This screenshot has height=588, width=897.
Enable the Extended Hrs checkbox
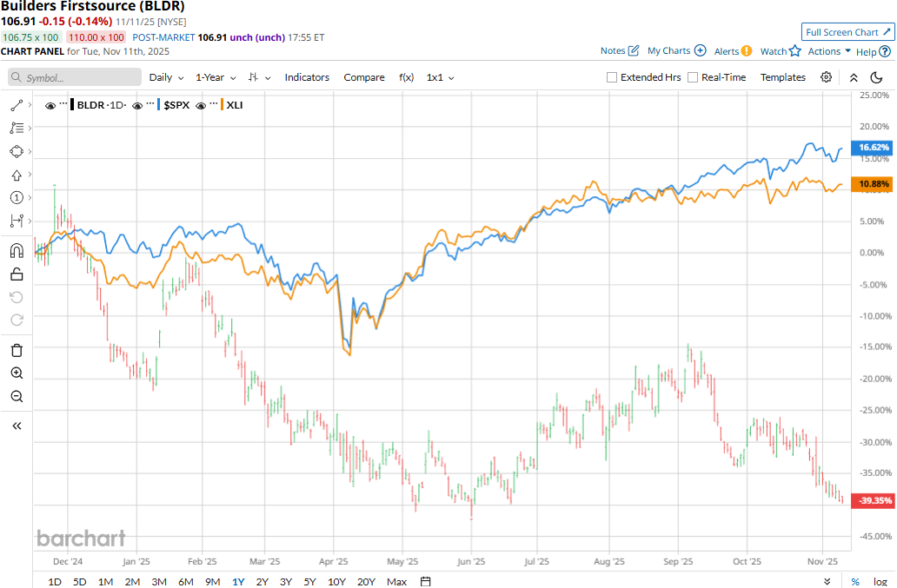click(x=612, y=77)
